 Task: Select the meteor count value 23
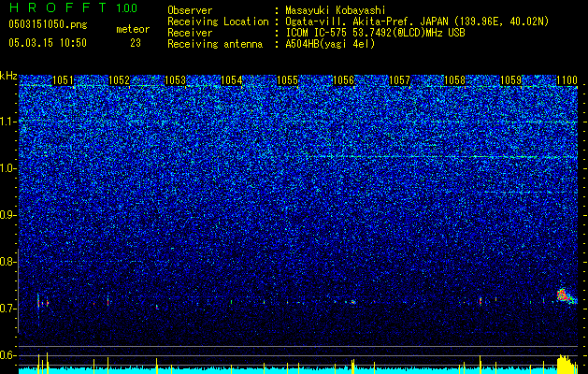tap(136, 43)
